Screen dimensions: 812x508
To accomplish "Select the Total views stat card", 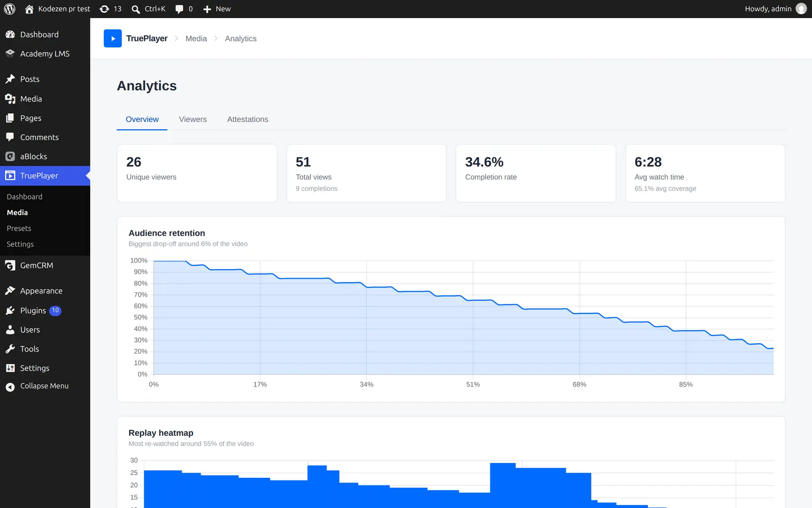I will (366, 173).
